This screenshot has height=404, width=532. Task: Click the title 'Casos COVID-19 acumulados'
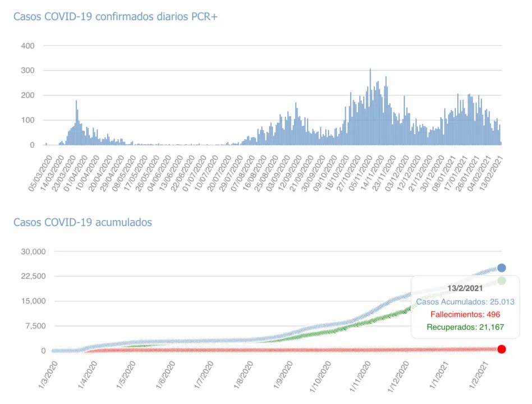coord(82,222)
